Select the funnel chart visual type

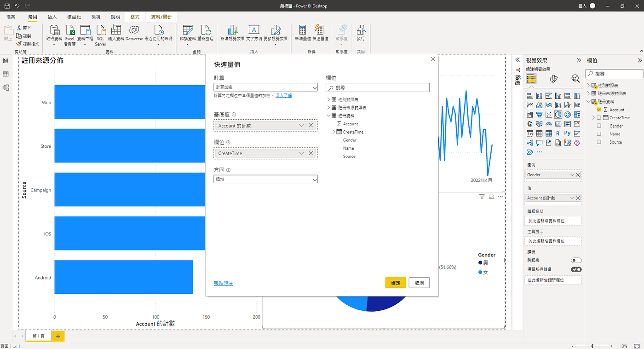click(x=539, y=114)
